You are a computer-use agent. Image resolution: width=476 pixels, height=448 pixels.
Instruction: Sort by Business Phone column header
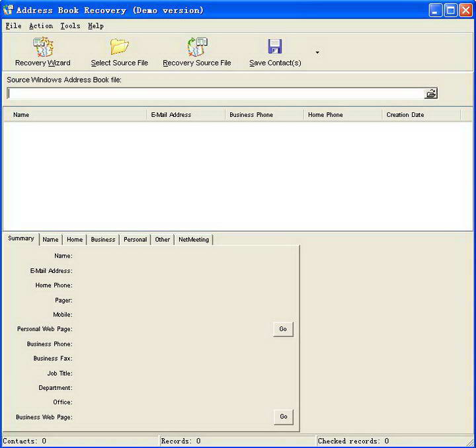coord(264,115)
